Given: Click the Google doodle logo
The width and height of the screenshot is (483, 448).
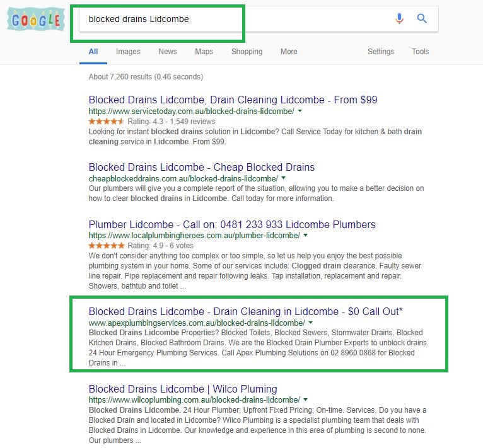Looking at the screenshot, I should point(36,20).
